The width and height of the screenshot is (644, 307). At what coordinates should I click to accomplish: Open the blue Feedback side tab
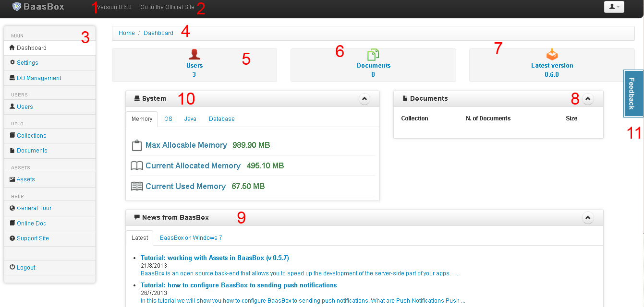tap(633, 94)
